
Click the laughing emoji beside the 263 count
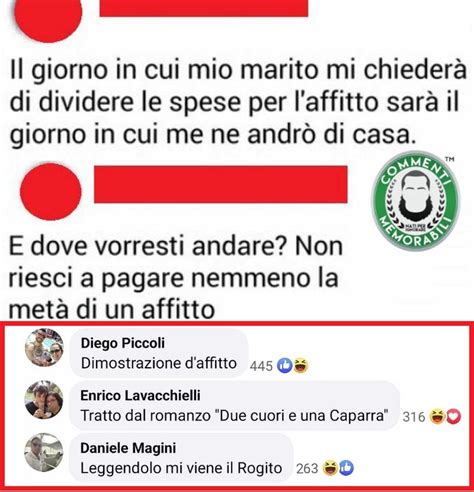click(x=330, y=468)
